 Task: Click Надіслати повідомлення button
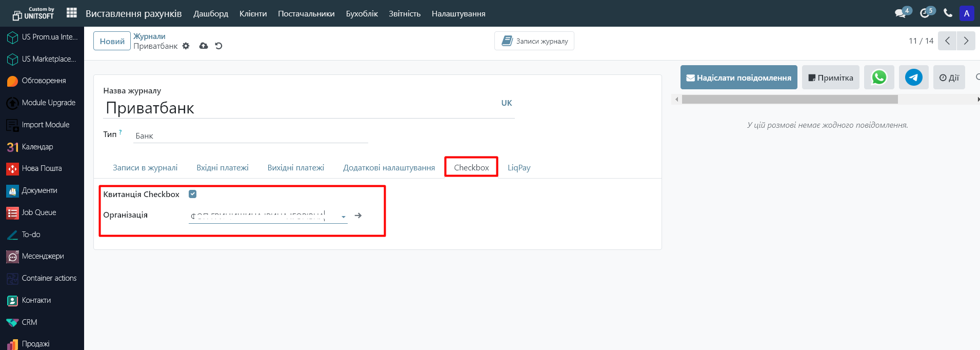[x=738, y=77]
